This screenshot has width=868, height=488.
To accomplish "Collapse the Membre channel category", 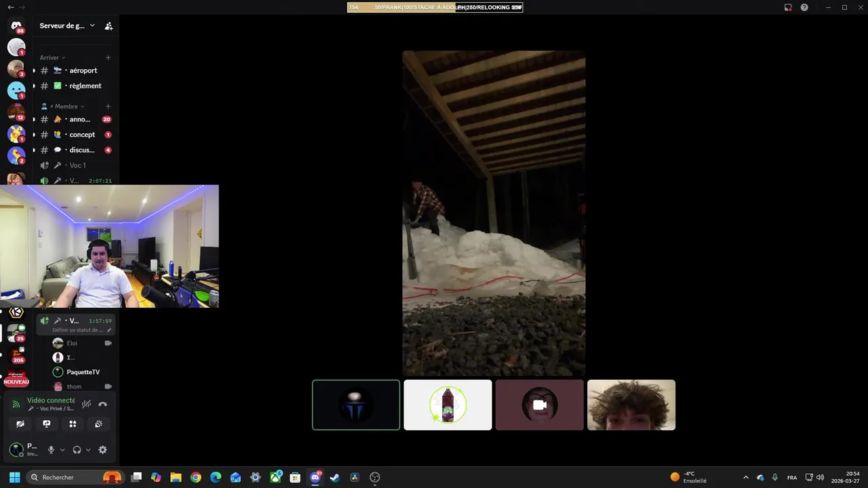I will [63, 106].
